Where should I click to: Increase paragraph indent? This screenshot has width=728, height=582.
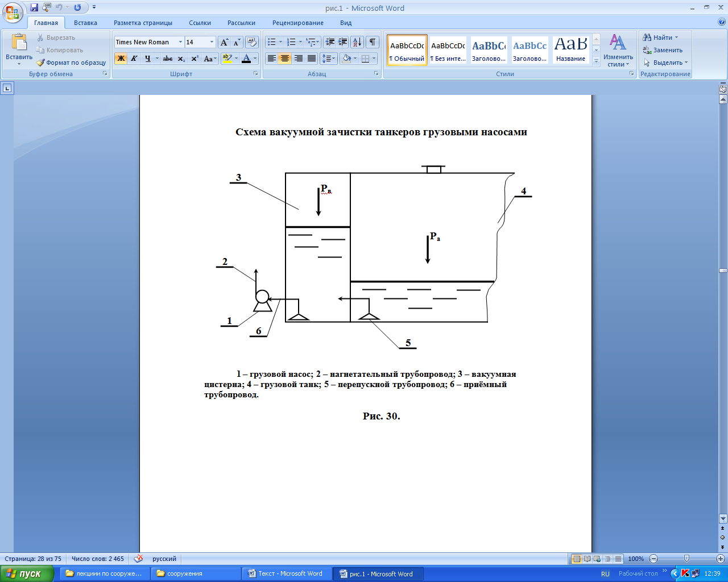coord(343,42)
